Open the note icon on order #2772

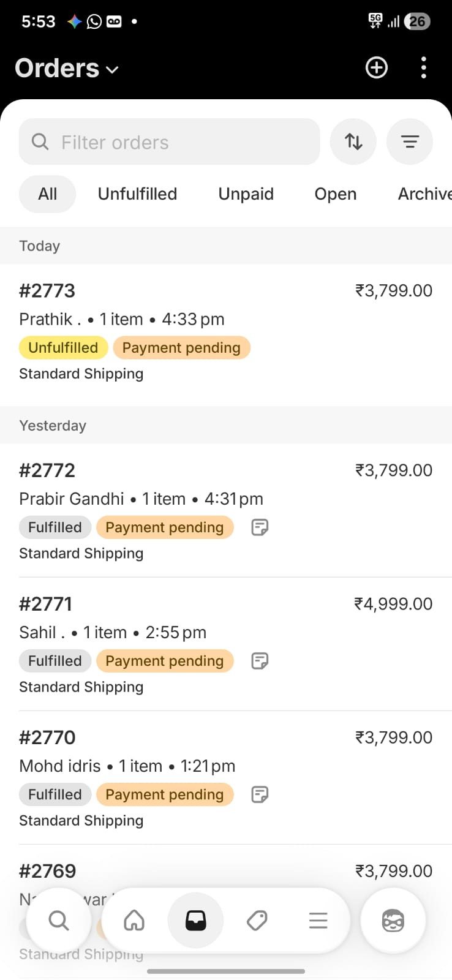[260, 527]
